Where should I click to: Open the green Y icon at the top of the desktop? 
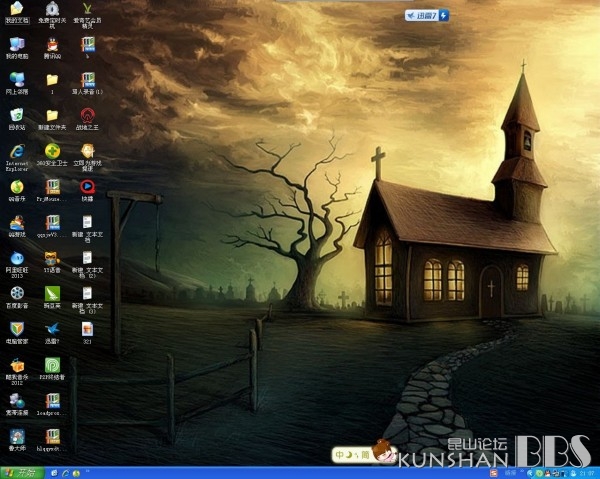pyautogui.click(x=87, y=15)
